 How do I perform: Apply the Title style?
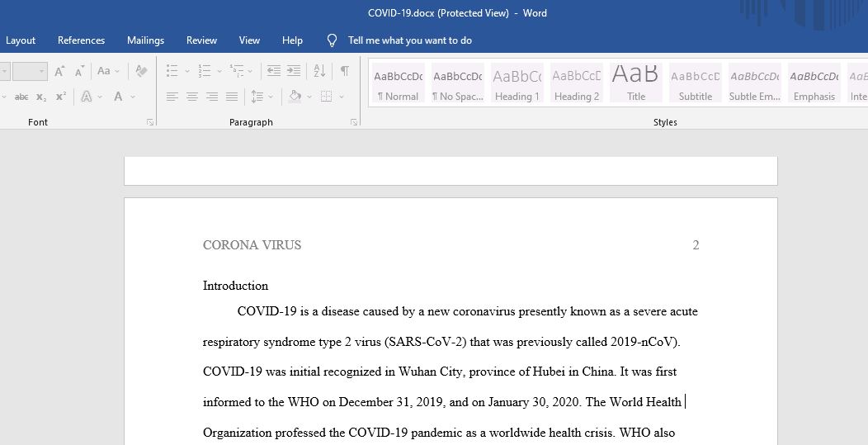tap(636, 83)
